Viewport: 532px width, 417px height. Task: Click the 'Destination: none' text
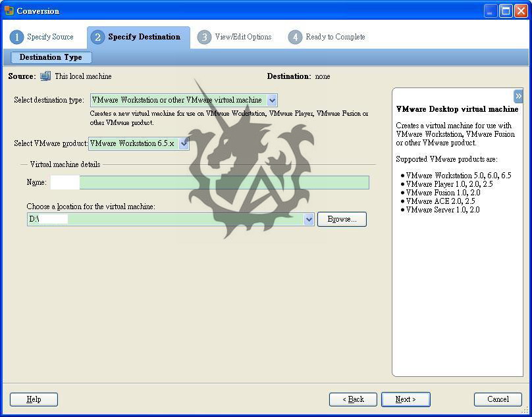tap(298, 76)
